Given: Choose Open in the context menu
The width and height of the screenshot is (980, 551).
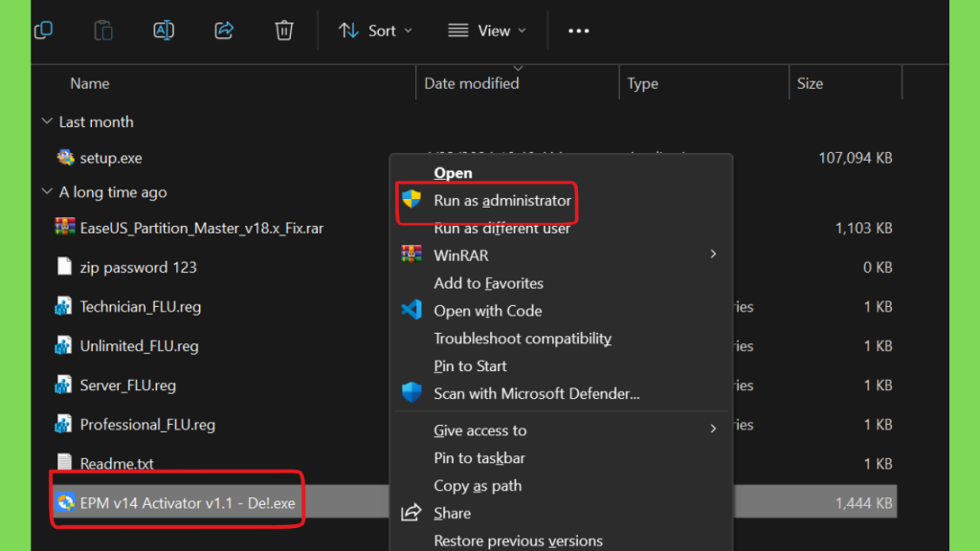Looking at the screenshot, I should (453, 173).
